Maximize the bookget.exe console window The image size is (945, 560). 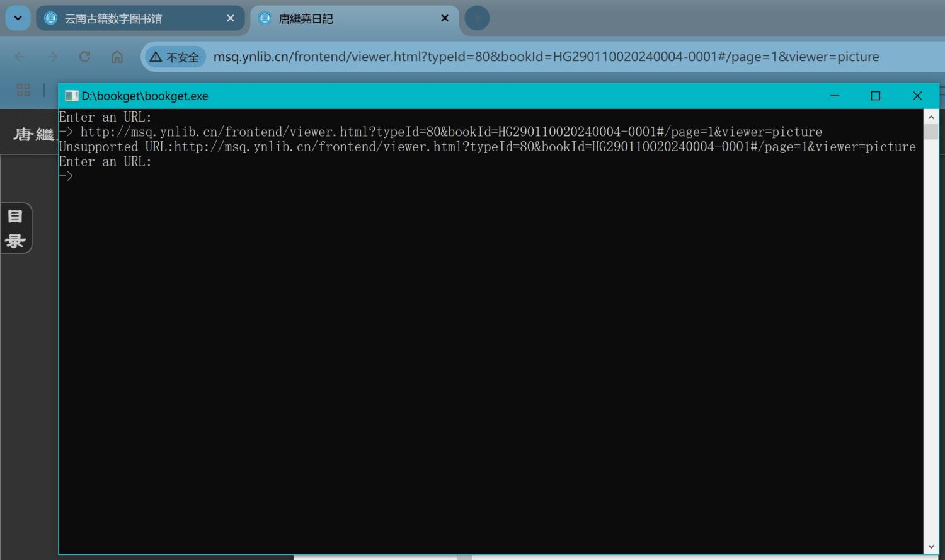coord(875,96)
